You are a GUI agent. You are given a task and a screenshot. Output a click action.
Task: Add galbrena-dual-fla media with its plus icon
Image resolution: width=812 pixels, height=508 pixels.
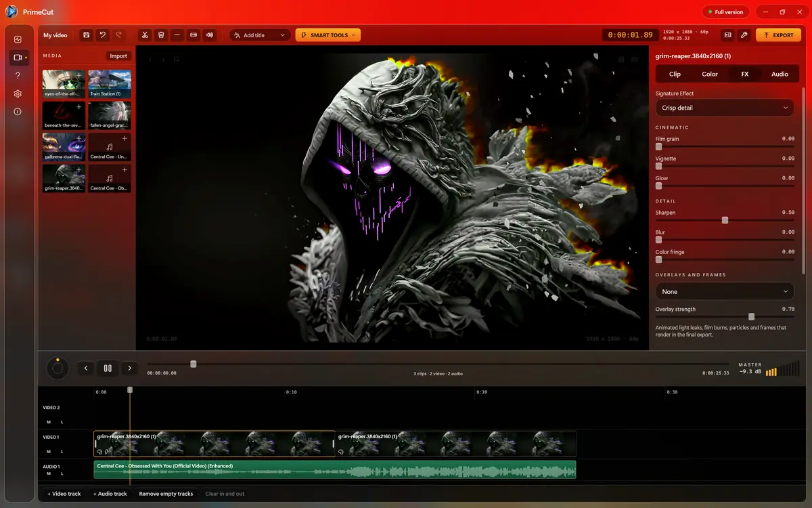point(78,138)
